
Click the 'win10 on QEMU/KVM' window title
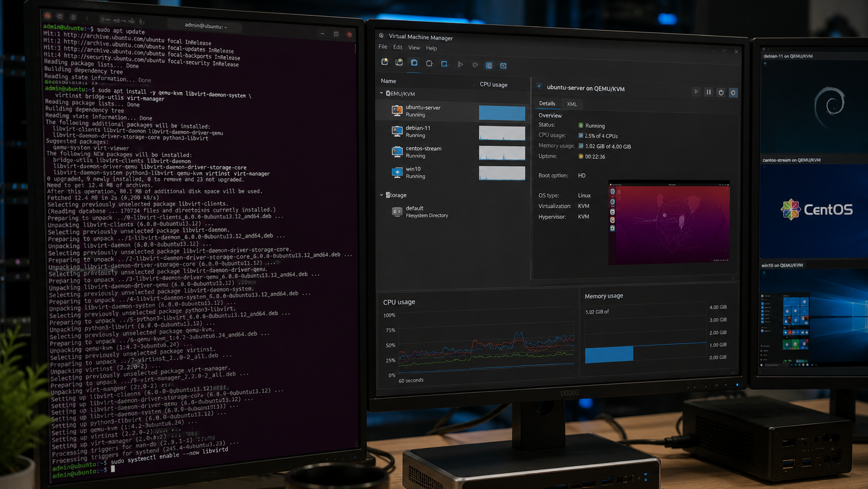782,265
